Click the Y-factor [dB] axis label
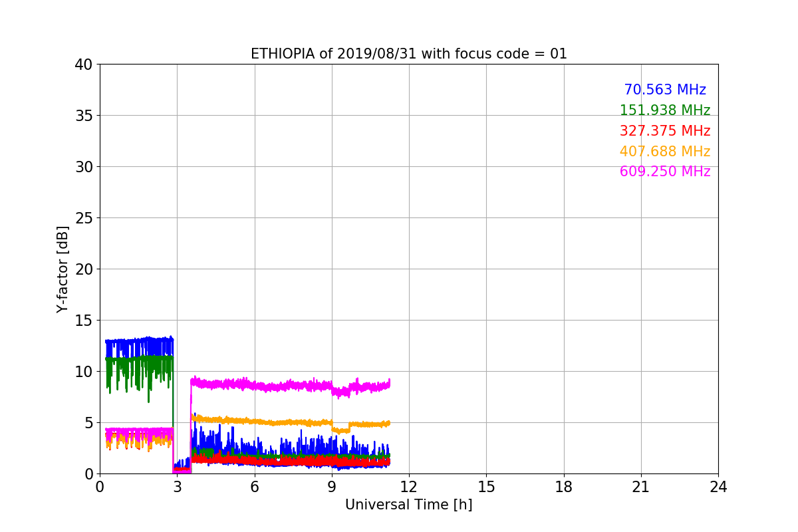The width and height of the screenshot is (798, 532). point(63,269)
